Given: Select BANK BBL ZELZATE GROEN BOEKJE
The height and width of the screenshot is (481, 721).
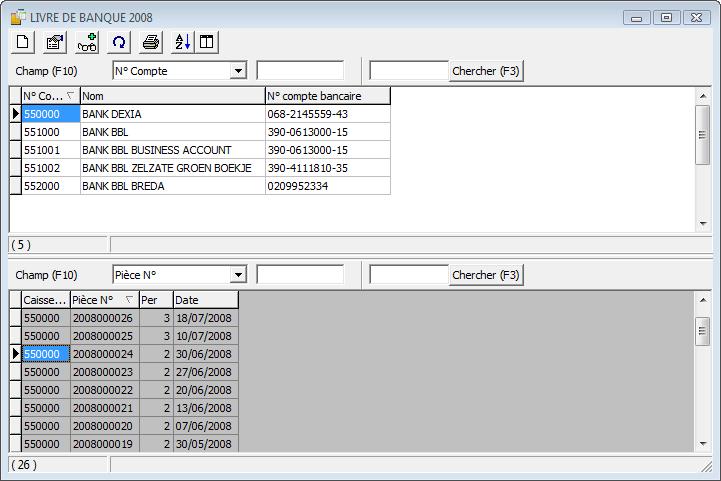Looking at the screenshot, I should click(x=172, y=168).
